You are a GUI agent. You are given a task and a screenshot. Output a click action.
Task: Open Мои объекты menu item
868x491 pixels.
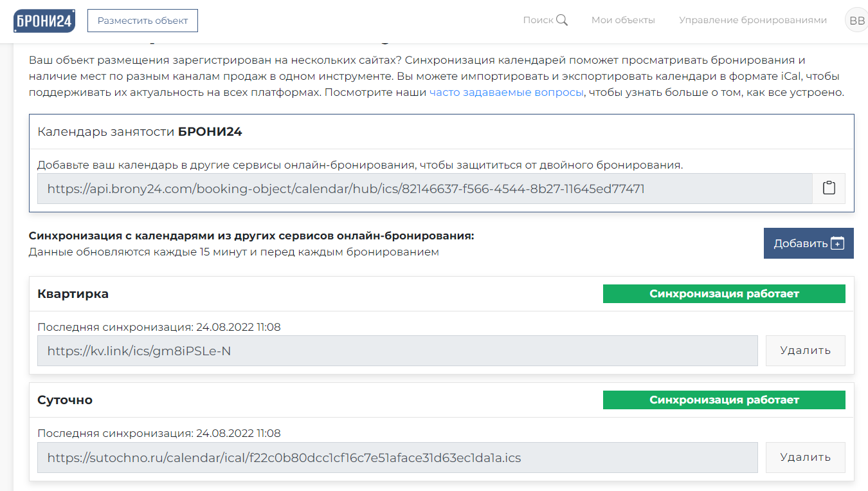(x=623, y=20)
